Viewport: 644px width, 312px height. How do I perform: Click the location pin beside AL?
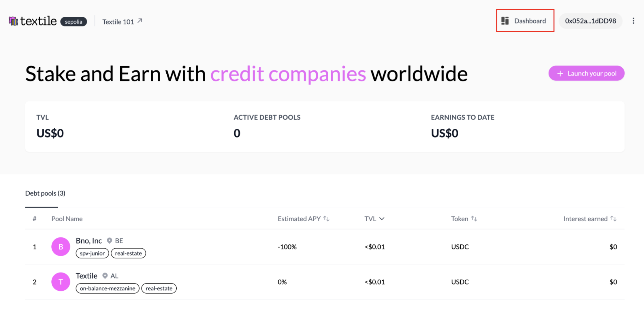pos(105,276)
